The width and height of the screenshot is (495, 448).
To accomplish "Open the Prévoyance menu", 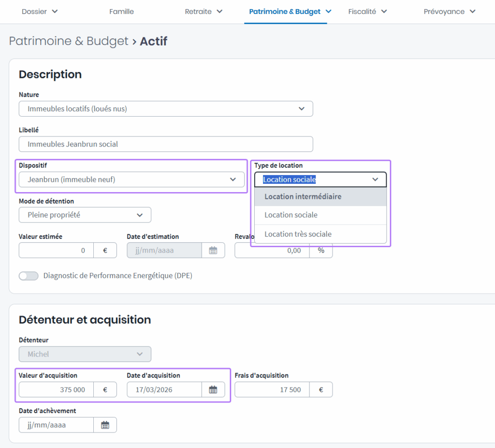I will pyautogui.click(x=450, y=12).
